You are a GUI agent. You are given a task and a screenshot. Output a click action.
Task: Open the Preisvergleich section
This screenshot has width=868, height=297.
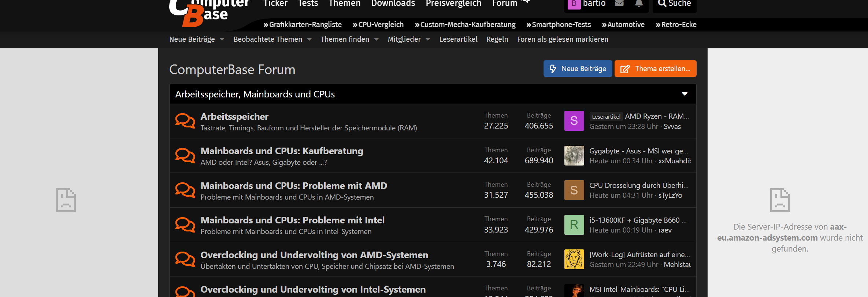(x=453, y=4)
